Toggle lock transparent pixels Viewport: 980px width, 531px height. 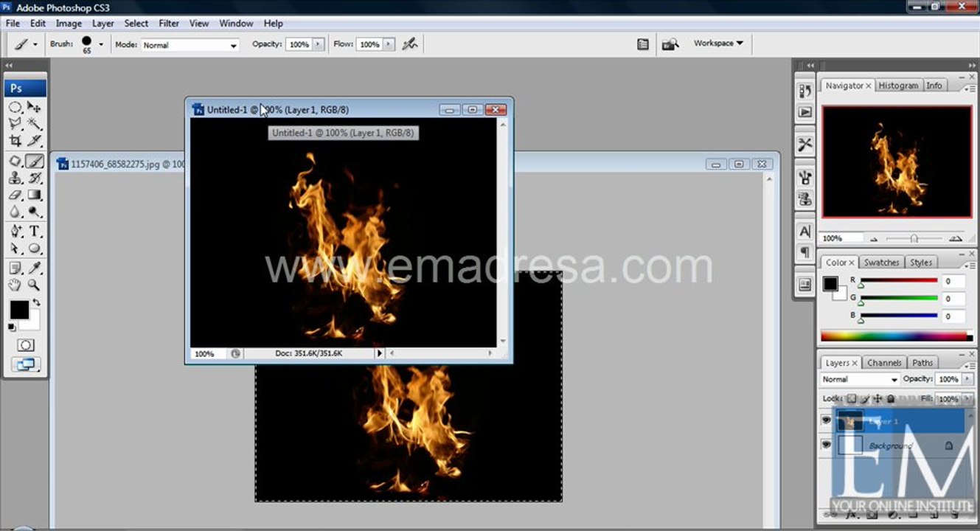tap(852, 398)
